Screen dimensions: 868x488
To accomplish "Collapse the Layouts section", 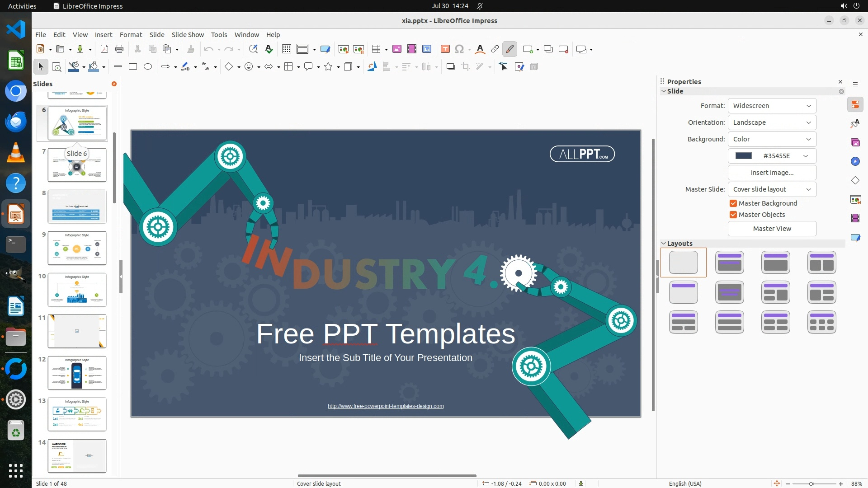I will (x=664, y=244).
